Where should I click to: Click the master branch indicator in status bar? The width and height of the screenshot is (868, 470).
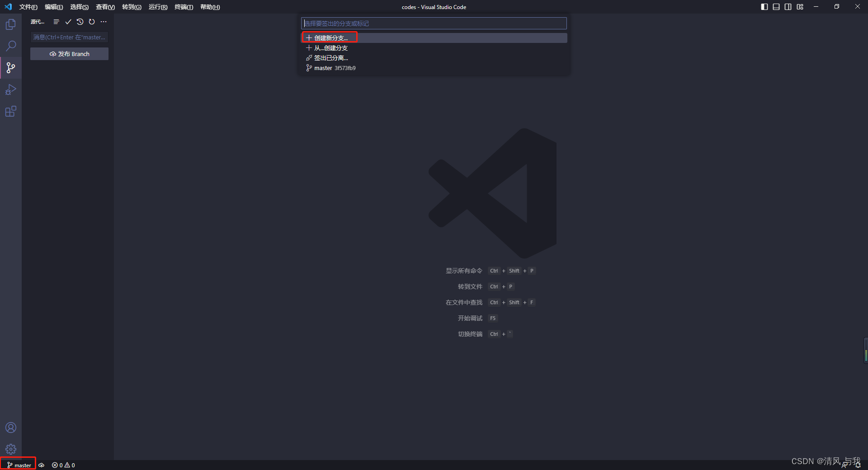pos(19,465)
